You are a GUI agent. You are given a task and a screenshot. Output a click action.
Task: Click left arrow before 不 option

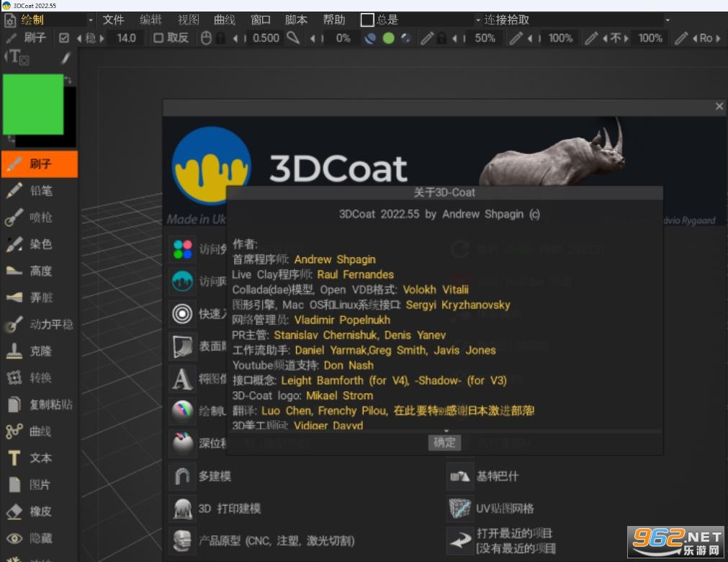click(605, 38)
